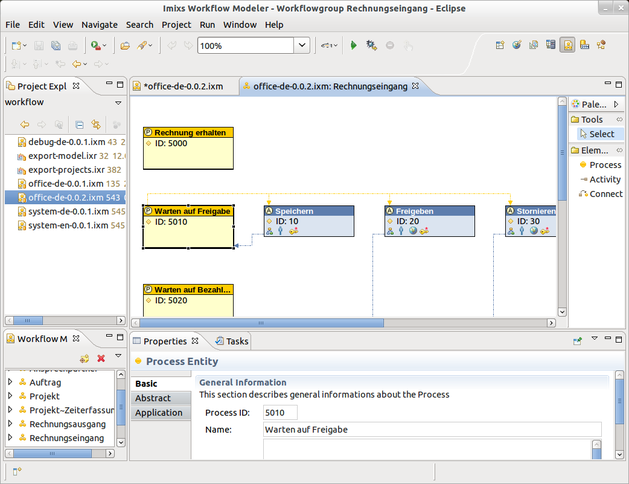Select office-de-0.0.1.ixm in Project Explorer
The width and height of the screenshot is (629, 484).
coord(65,184)
